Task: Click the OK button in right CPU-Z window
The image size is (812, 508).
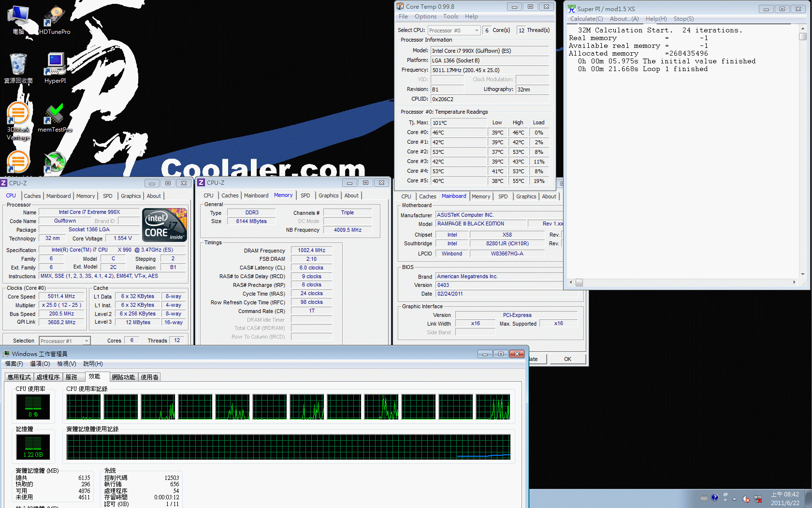Action: pyautogui.click(x=567, y=359)
